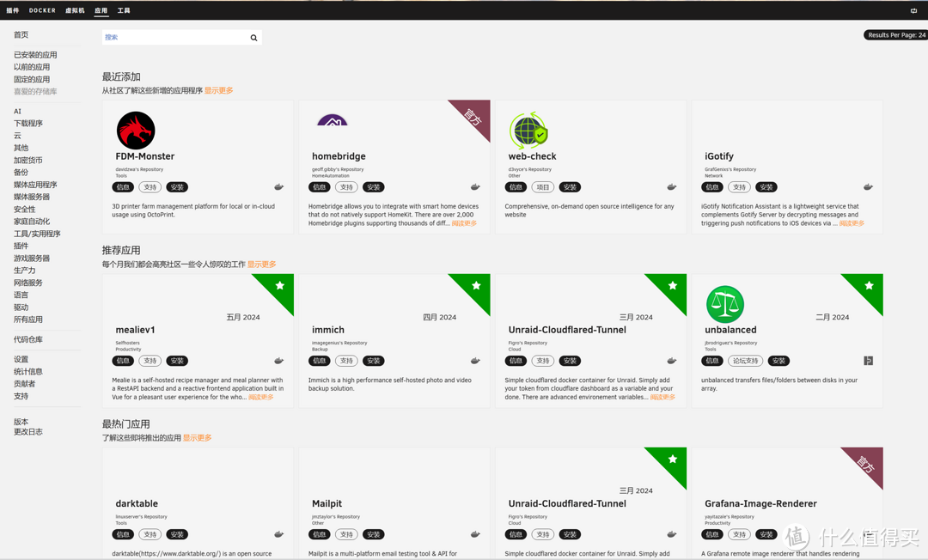This screenshot has height=560, width=928.
Task: Open 更改日志 in sidebar
Action: 27,432
